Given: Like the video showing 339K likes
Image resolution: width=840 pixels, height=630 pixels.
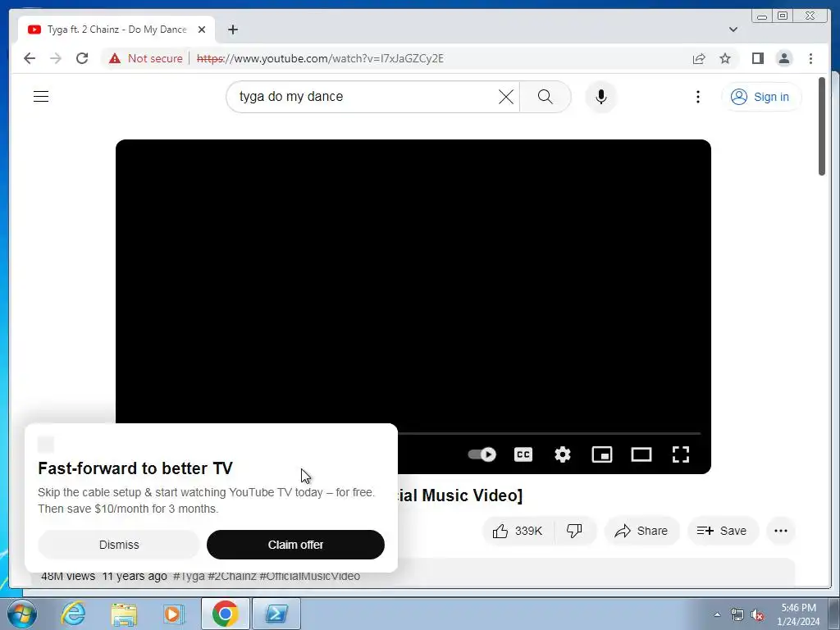Looking at the screenshot, I should [x=518, y=531].
